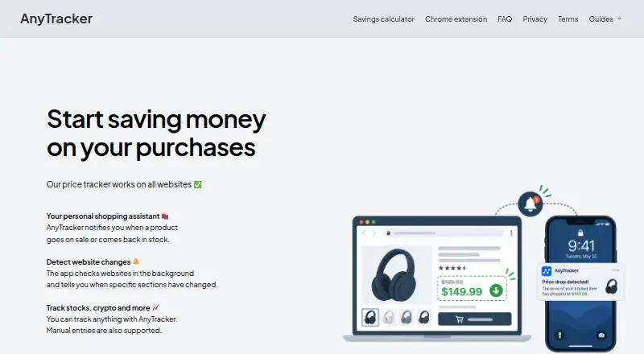Click the large headphone product image

point(394,274)
